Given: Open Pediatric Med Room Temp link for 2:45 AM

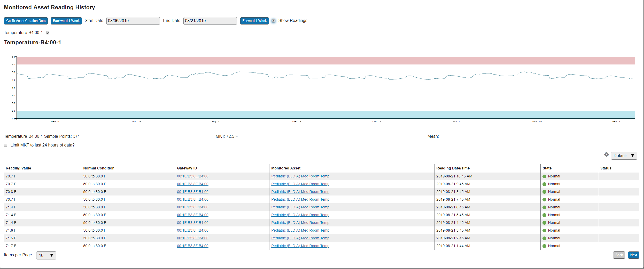Looking at the screenshot, I should click(300, 238).
